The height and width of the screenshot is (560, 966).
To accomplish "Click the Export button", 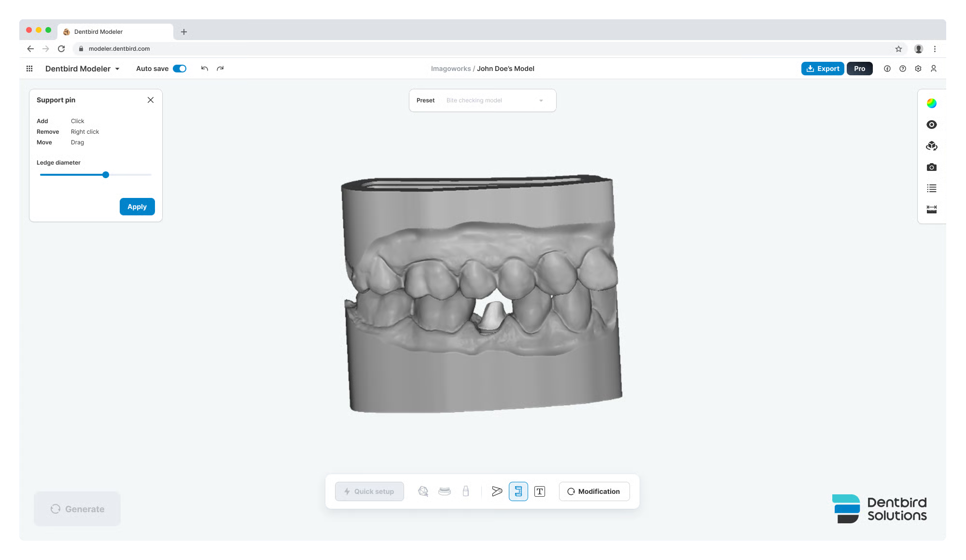I will [x=823, y=69].
